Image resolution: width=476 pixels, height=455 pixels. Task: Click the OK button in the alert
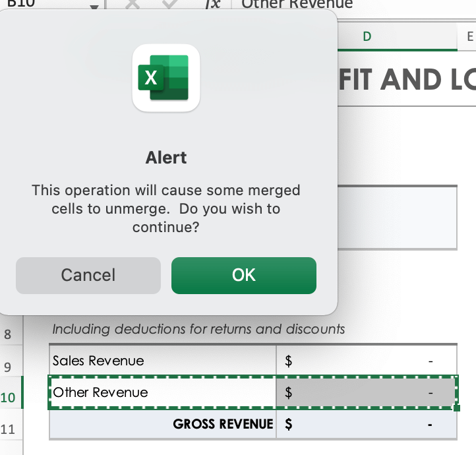243,275
